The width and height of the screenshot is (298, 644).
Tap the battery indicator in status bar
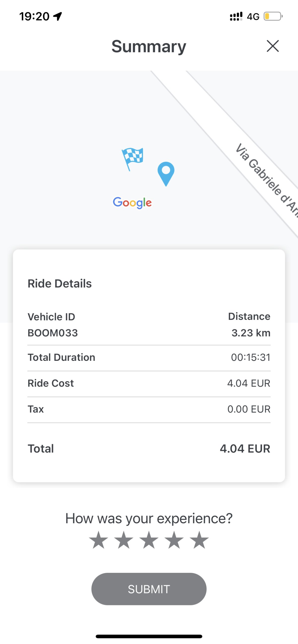[x=272, y=17]
